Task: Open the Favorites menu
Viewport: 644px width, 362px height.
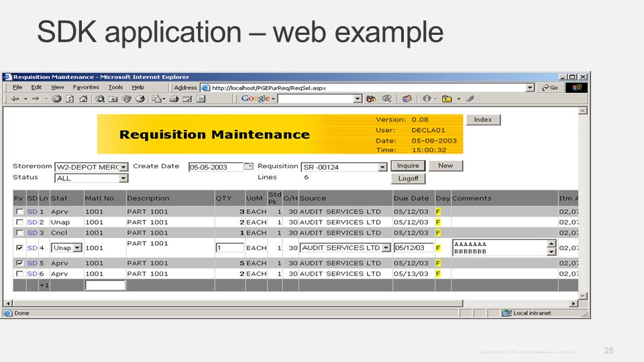Action: tap(86, 87)
